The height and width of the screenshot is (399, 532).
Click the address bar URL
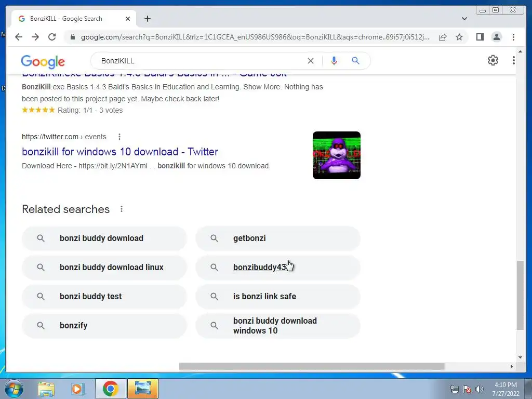pos(255,37)
